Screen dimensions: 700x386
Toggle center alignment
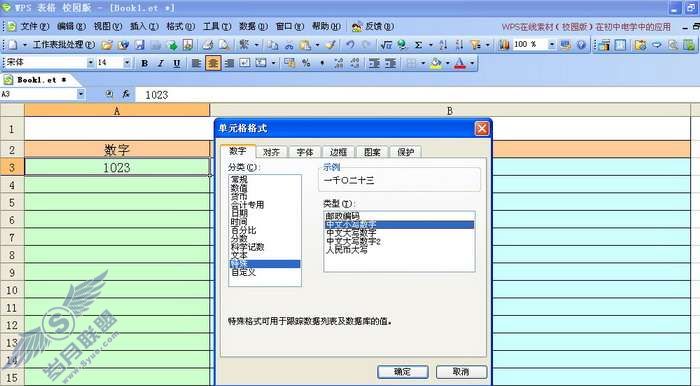[213, 63]
